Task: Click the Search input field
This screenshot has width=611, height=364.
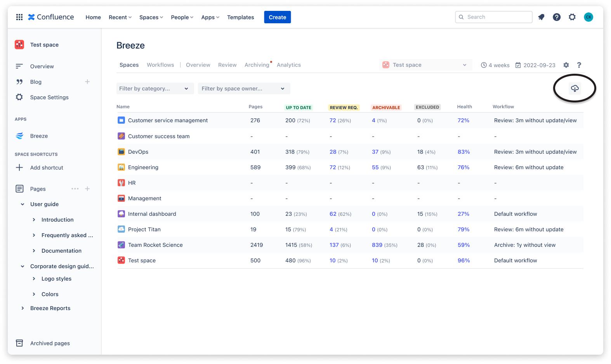Action: click(494, 17)
